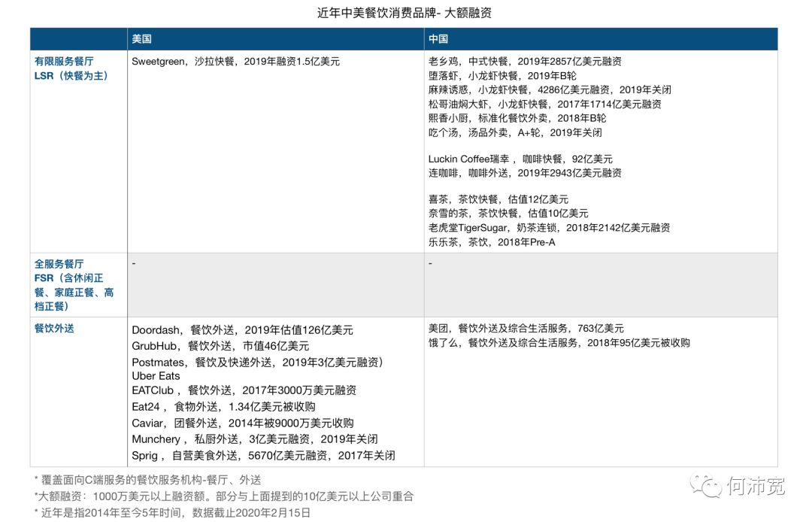Screen dimensions: 812x522
Task: Click the Munchery 私厨外送 line
Action: (255, 439)
